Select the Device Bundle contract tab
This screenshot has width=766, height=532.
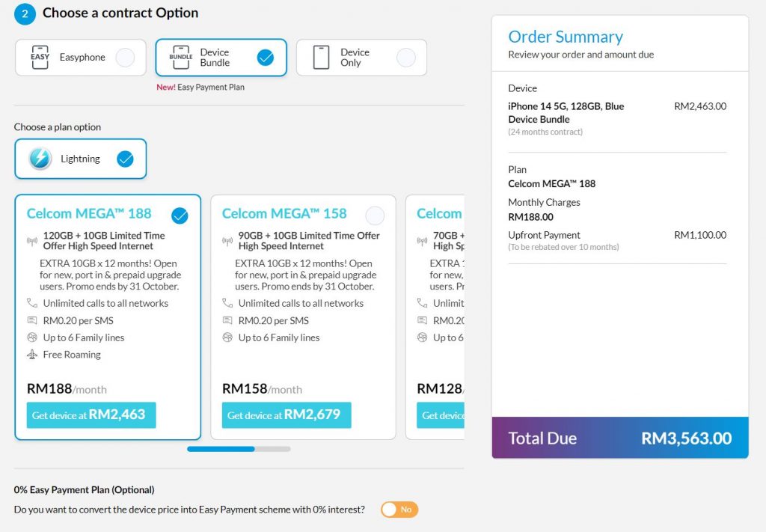[221, 58]
